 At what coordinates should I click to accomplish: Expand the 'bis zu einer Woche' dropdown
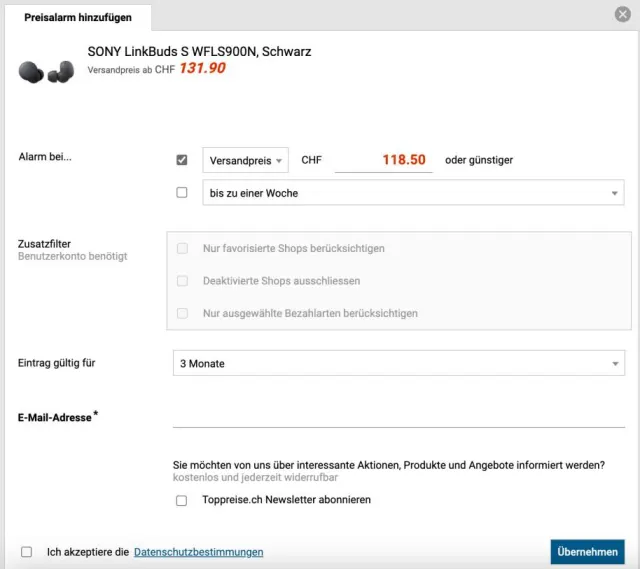point(413,193)
